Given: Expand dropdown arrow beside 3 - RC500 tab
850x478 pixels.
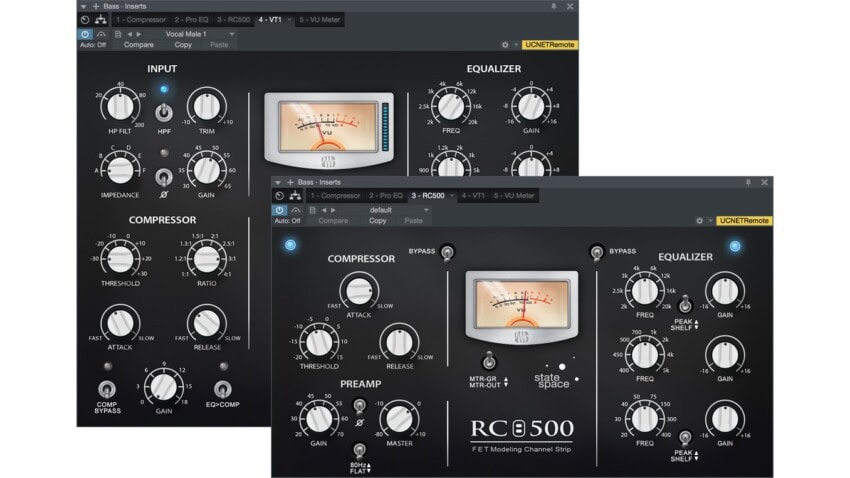Looking at the screenshot, I should 452,196.
